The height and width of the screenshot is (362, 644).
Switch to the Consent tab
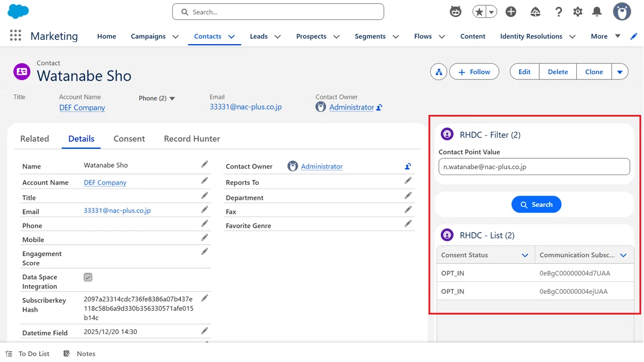click(129, 139)
